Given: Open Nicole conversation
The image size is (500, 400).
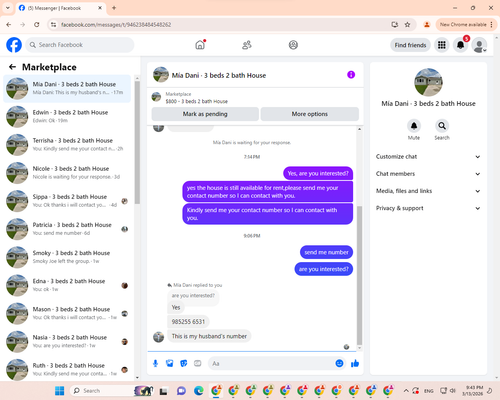Looking at the screenshot, I should [67, 173].
